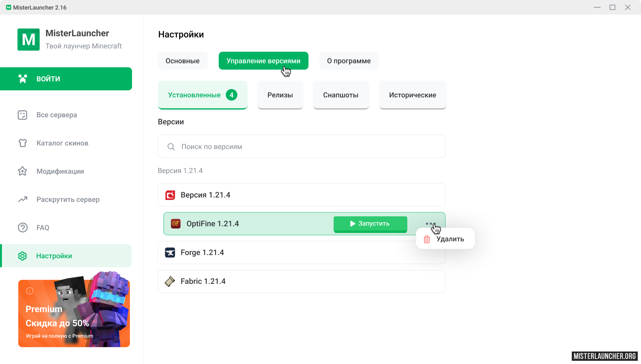The width and height of the screenshot is (641, 364).
Task: Select Настройки in the sidebar
Action: tap(66, 256)
